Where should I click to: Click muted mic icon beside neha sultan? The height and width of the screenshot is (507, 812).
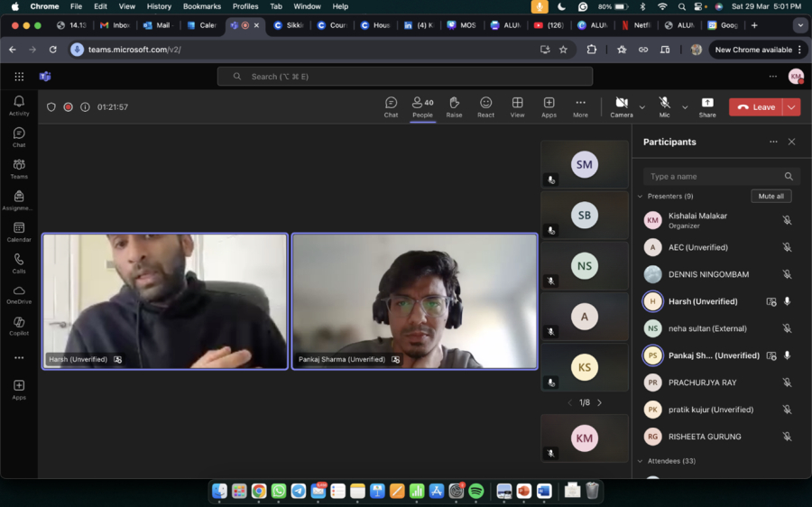tap(787, 328)
